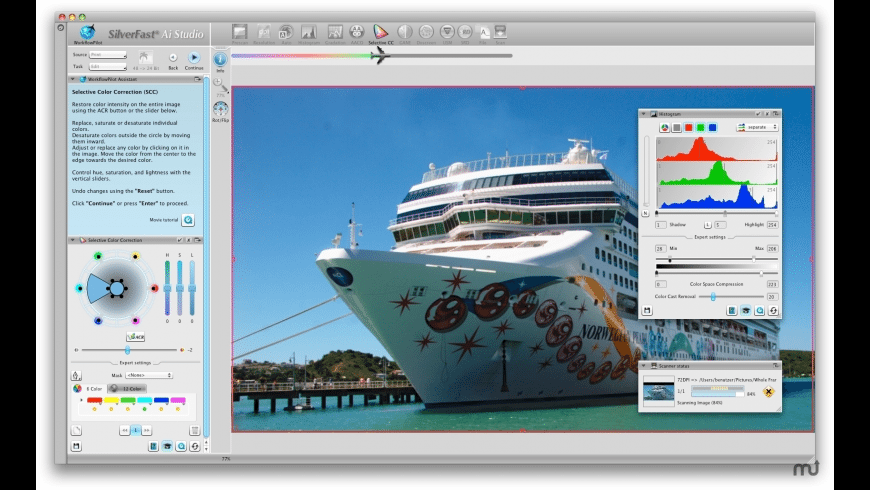Click the Info button icon
Image resolution: width=870 pixels, height=490 pixels.
[220, 59]
